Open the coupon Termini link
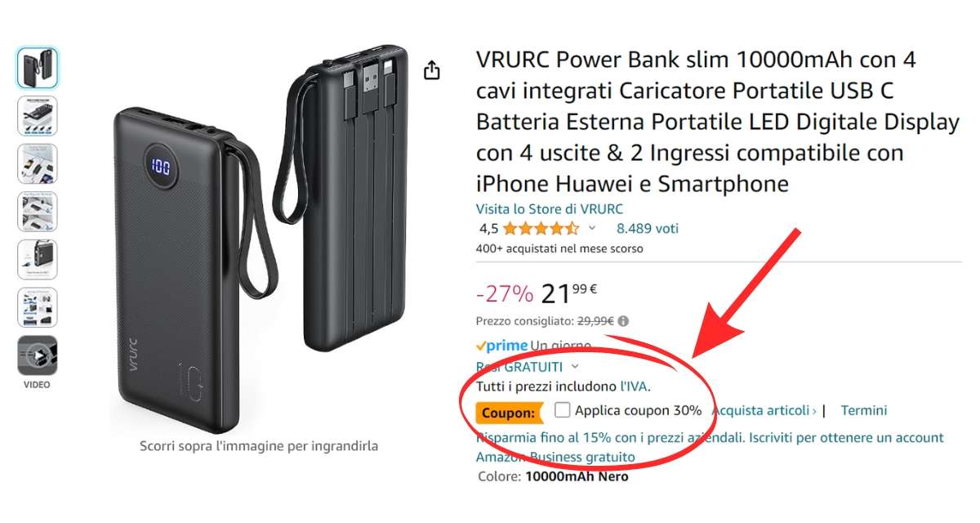 coord(864,410)
